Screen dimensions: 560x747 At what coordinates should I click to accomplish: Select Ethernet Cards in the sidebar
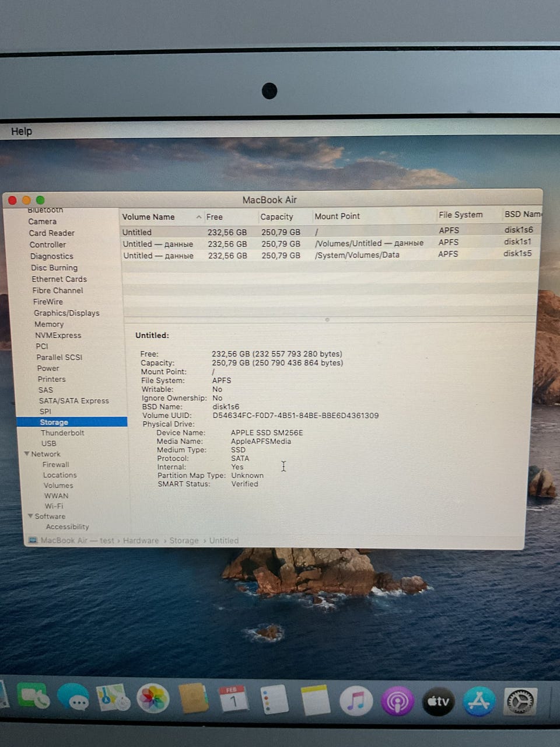(x=59, y=279)
